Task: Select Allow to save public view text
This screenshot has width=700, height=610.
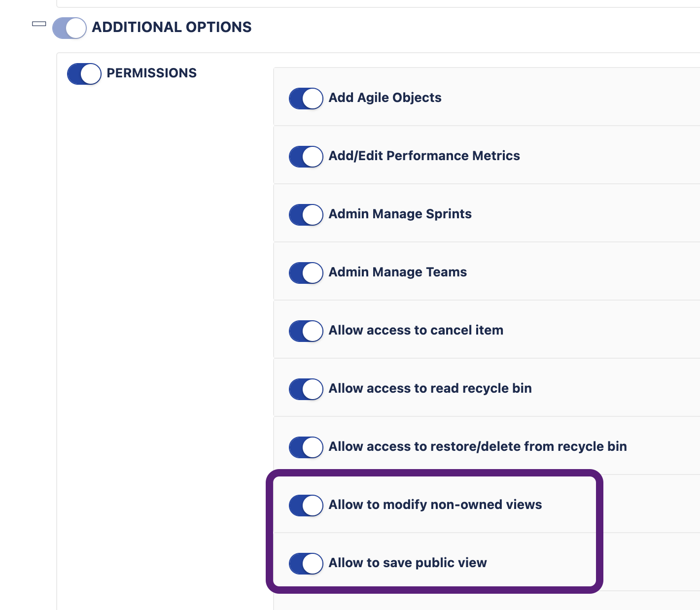Action: point(407,563)
